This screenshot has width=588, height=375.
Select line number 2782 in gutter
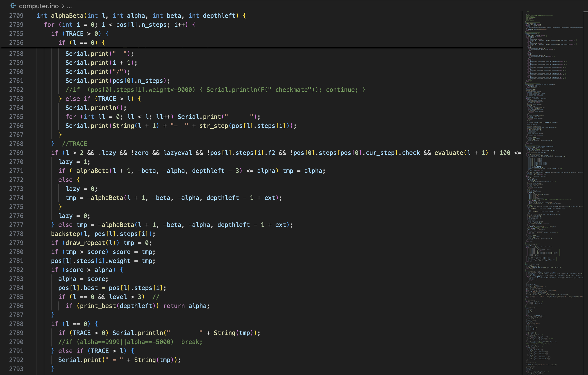point(16,270)
